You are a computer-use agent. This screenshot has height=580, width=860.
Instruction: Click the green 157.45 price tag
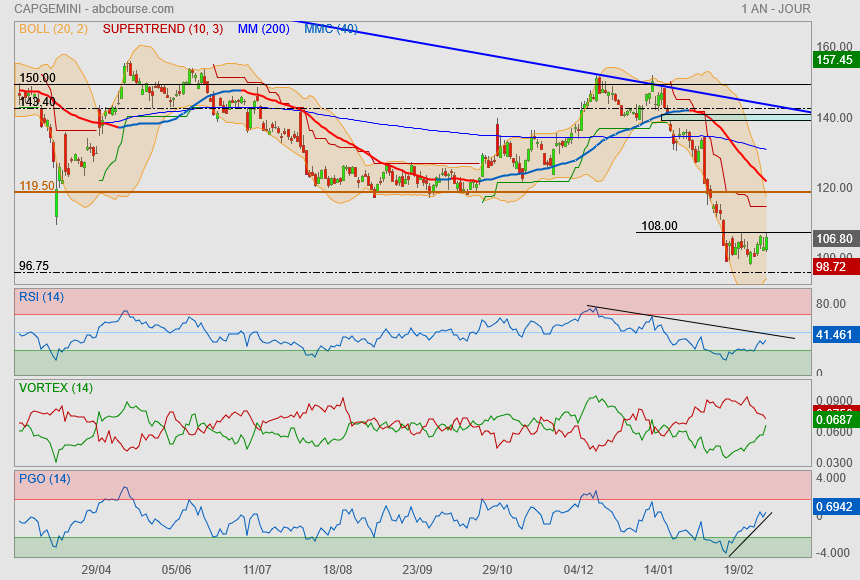coord(833,60)
